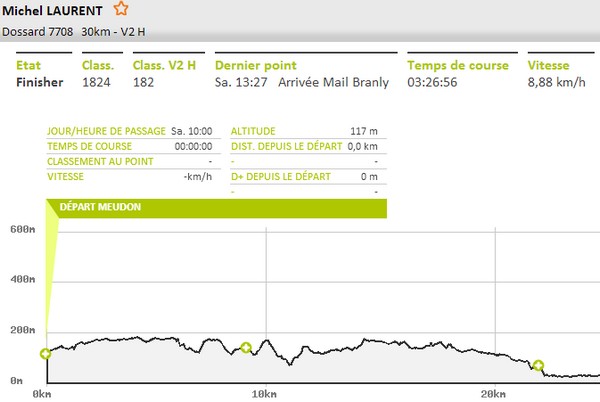Screen dimensions: 600x402
Task: Click the Class. V2 H header
Action: click(x=163, y=66)
